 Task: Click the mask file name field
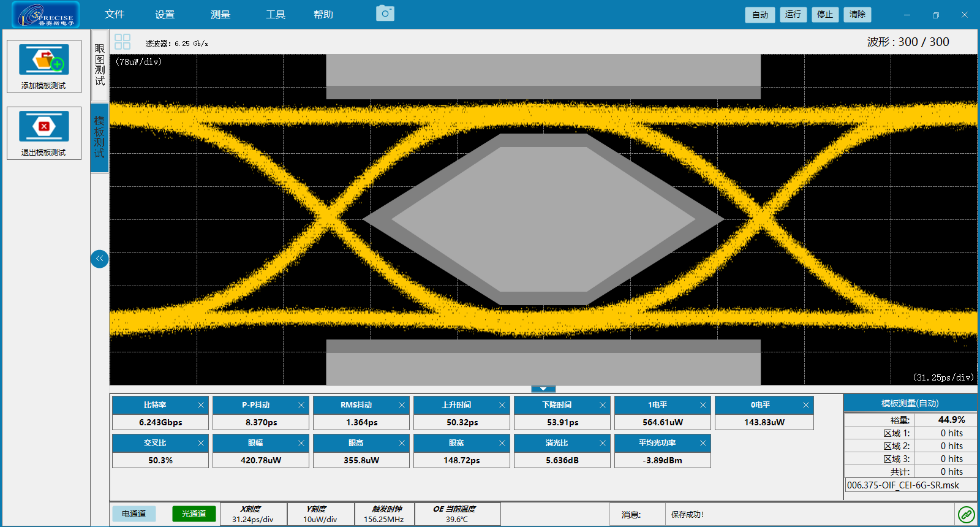pyautogui.click(x=910, y=485)
